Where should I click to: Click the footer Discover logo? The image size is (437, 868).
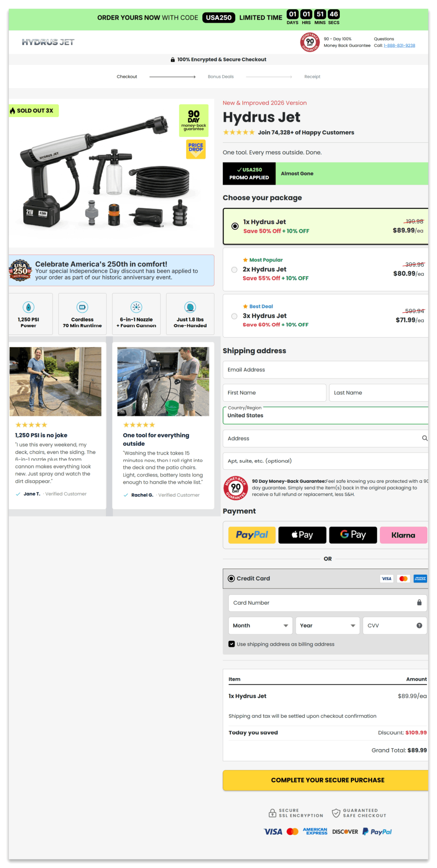point(345,832)
